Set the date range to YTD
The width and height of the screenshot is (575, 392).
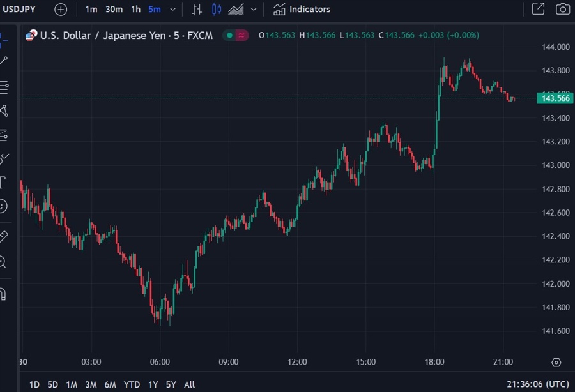pos(132,384)
